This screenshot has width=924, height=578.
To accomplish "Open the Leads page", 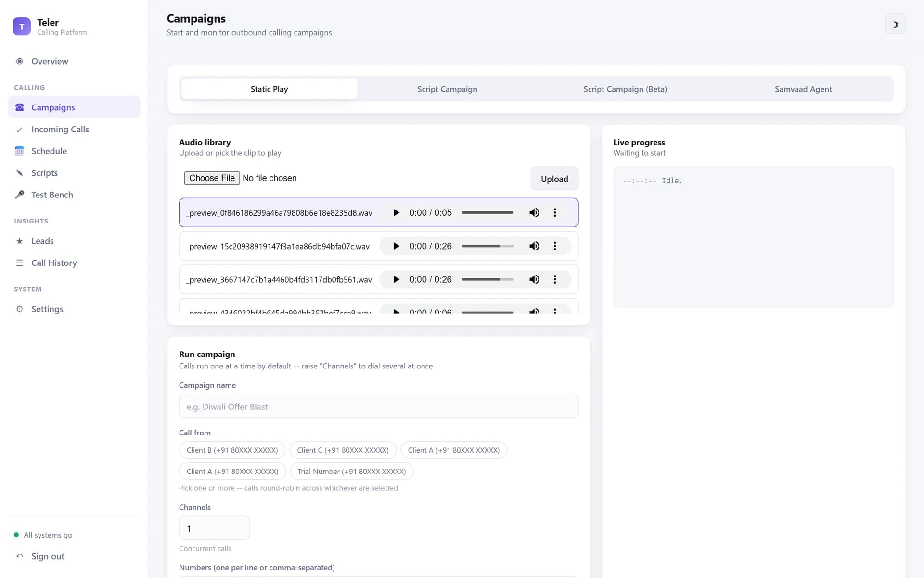I will [74, 241].
